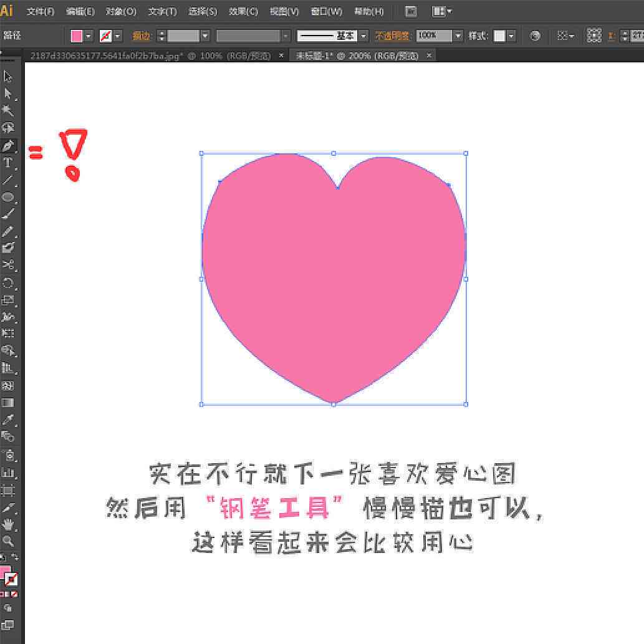Select the Paintbrush tool
Image resolution: width=644 pixels, height=644 pixels.
[8, 214]
